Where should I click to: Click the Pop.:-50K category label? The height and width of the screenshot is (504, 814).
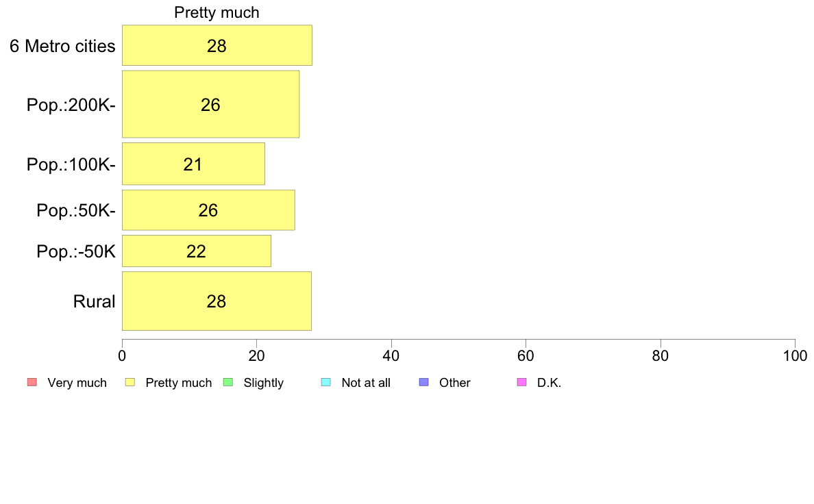pyautogui.click(x=76, y=252)
